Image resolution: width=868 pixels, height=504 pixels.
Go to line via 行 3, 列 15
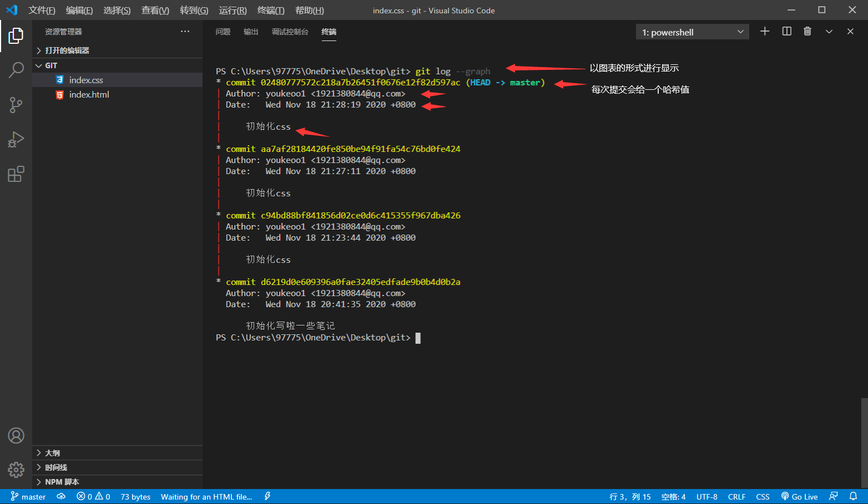630,497
